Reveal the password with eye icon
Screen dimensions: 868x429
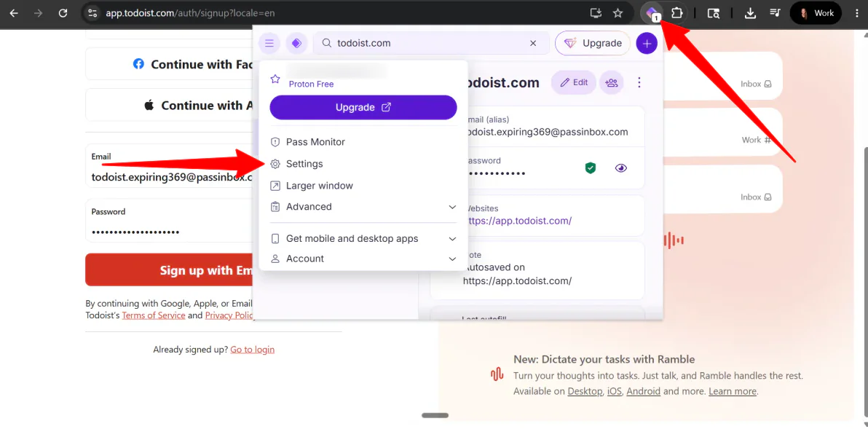coord(621,168)
